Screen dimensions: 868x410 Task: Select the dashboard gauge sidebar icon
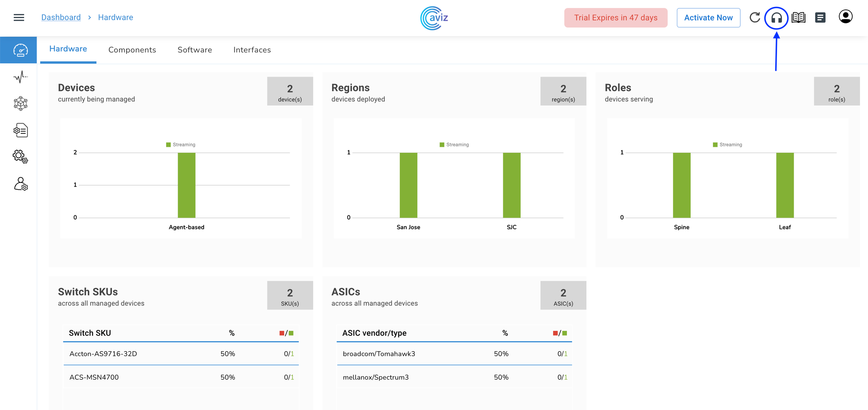pyautogui.click(x=20, y=50)
